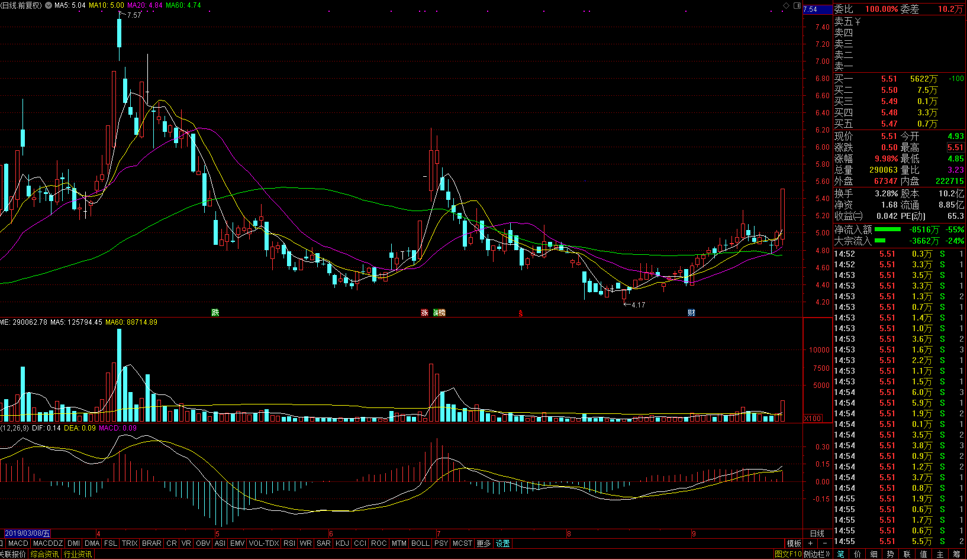Open the PSY indicator tab

point(441,543)
